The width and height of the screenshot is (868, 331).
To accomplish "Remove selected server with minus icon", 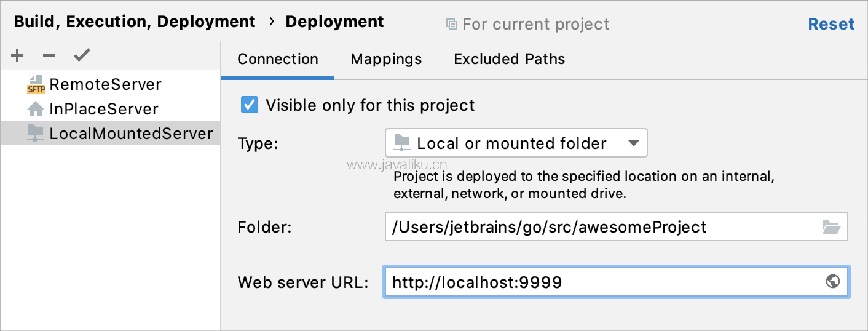I will (x=49, y=56).
